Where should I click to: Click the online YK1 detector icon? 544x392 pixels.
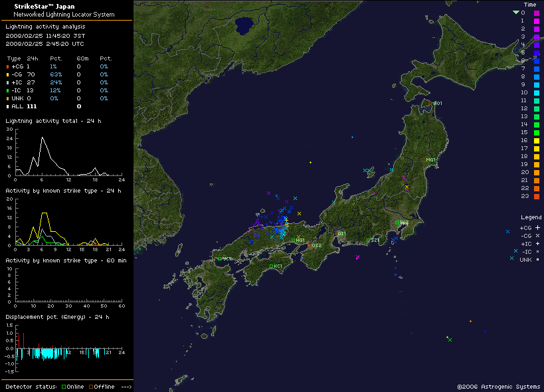coord(398,222)
